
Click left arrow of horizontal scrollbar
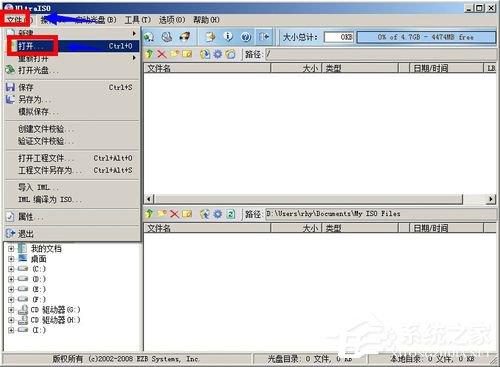point(149,199)
